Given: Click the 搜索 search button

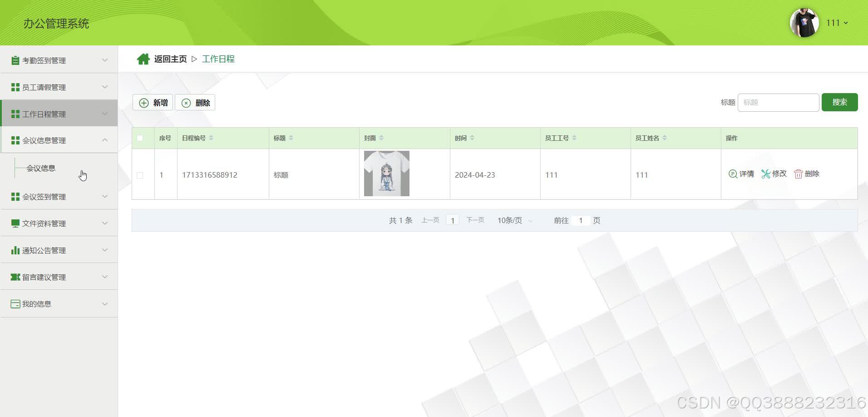Looking at the screenshot, I should (839, 102).
